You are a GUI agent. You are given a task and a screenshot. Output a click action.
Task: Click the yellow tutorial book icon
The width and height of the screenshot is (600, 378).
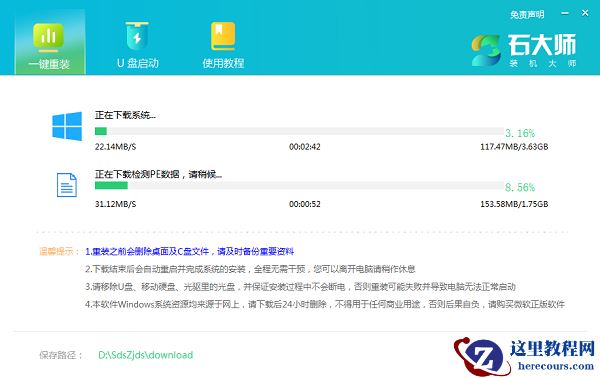(223, 36)
